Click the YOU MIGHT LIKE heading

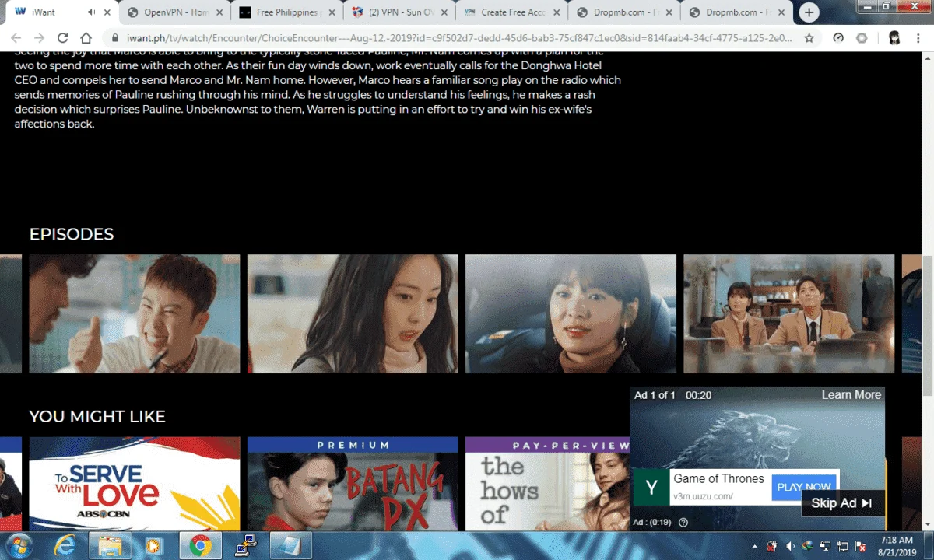click(x=97, y=416)
